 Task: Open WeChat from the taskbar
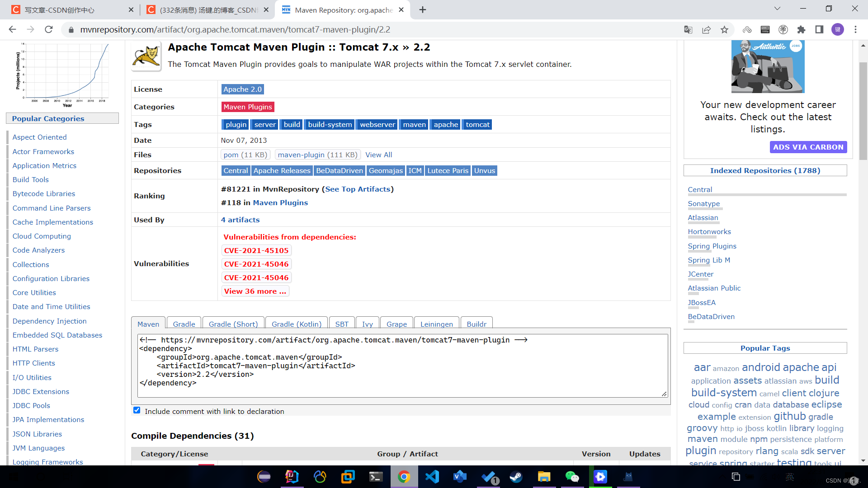click(572, 477)
